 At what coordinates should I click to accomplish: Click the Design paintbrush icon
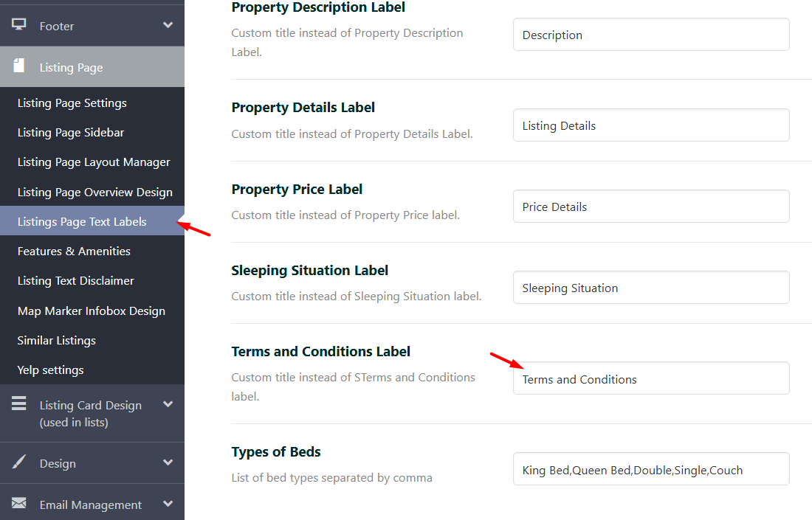coord(19,462)
